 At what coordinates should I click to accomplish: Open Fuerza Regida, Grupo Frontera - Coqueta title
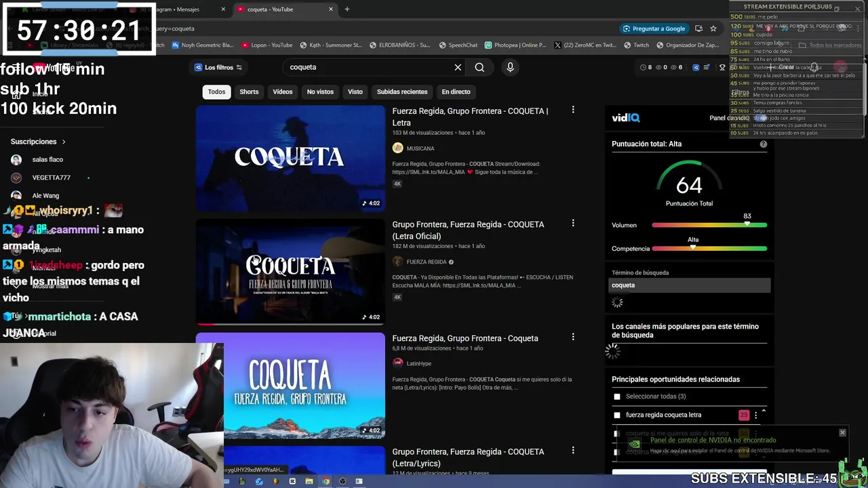[465, 338]
